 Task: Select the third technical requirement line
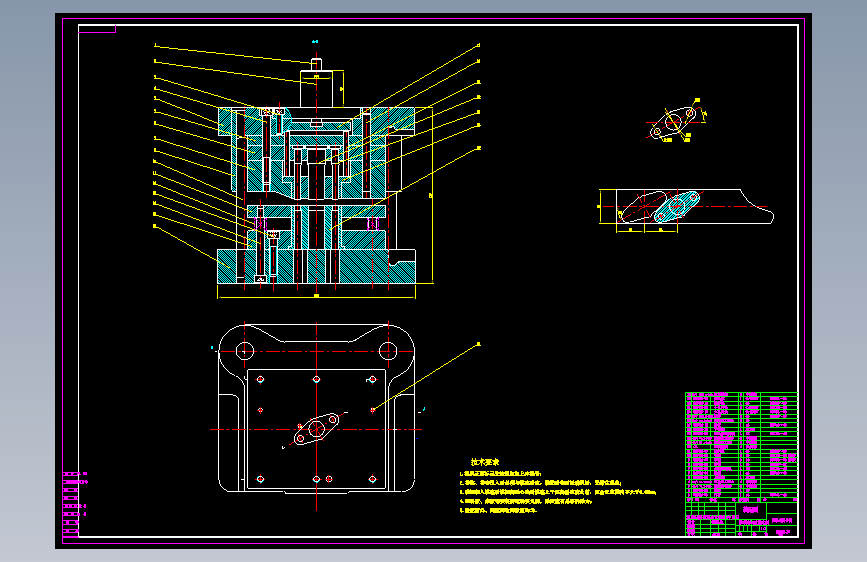pyautogui.click(x=558, y=492)
